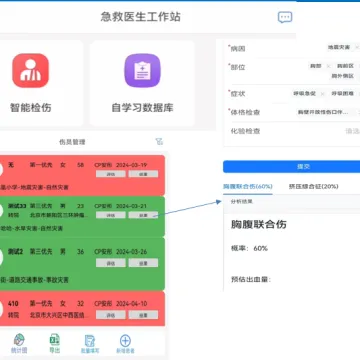Click the 结果 button on the 测试33 card

tap(143, 215)
